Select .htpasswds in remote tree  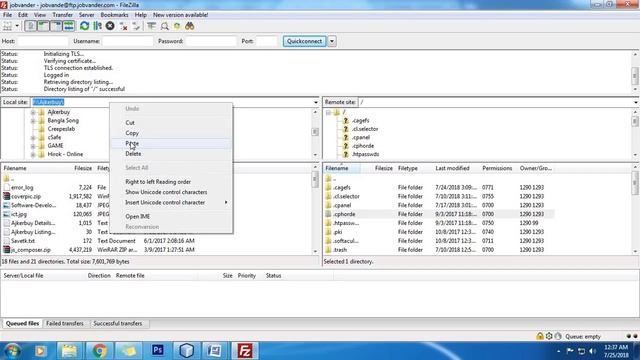click(x=365, y=154)
